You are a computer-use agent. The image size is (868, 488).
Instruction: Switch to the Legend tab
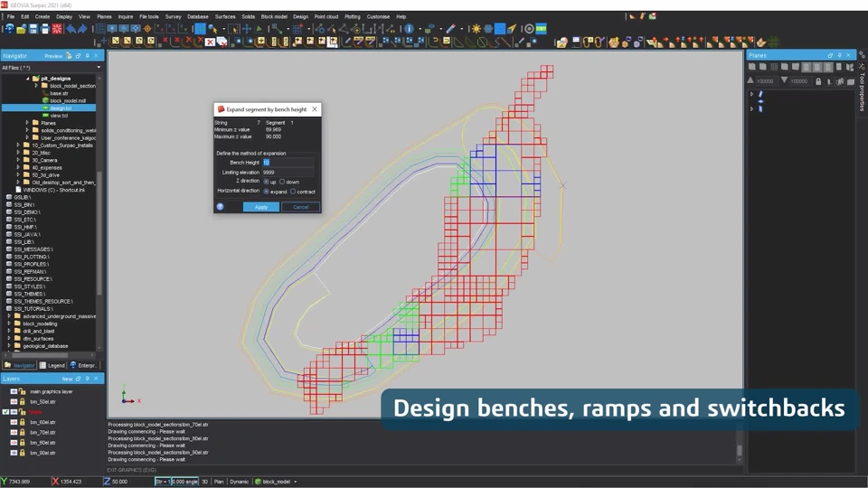point(52,365)
